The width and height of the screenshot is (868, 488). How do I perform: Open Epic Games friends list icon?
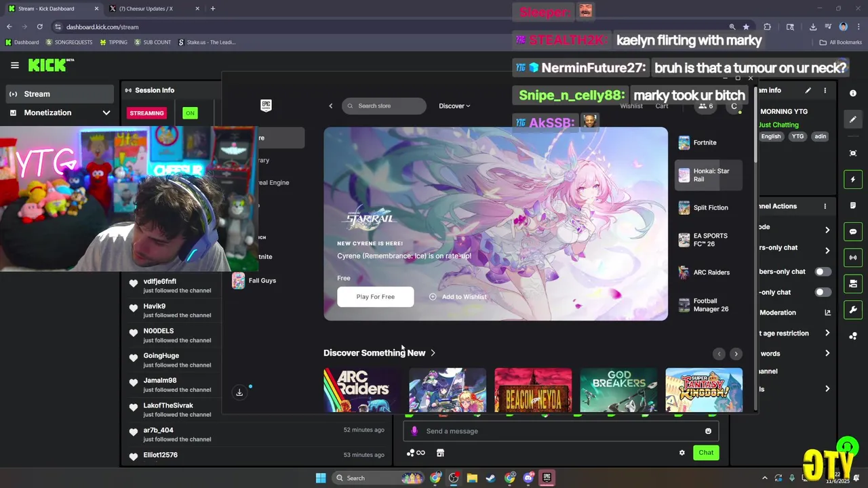click(706, 106)
